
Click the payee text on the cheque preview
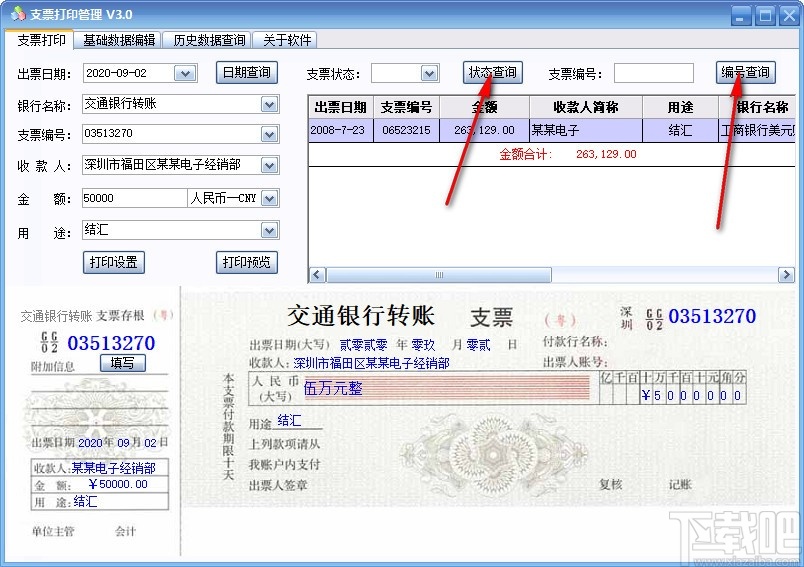(x=371, y=363)
